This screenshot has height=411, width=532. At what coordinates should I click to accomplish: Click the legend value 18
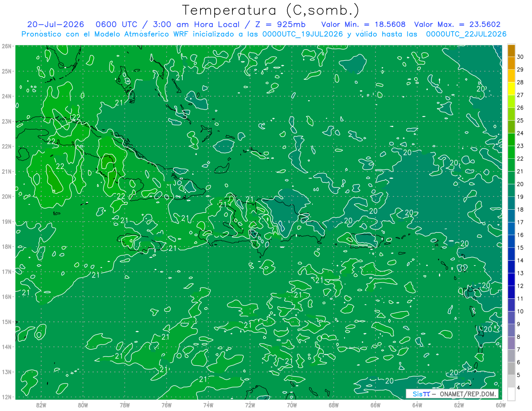point(520,210)
